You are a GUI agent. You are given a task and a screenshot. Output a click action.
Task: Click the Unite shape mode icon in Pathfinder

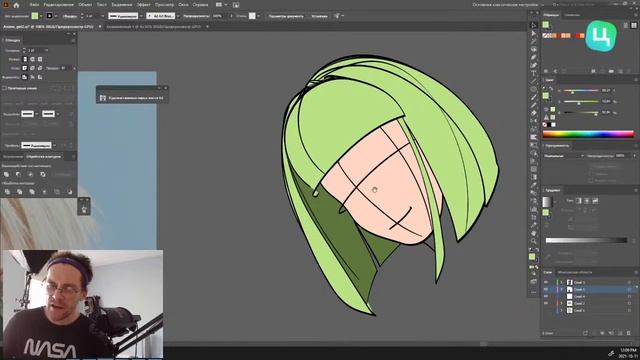(7, 174)
